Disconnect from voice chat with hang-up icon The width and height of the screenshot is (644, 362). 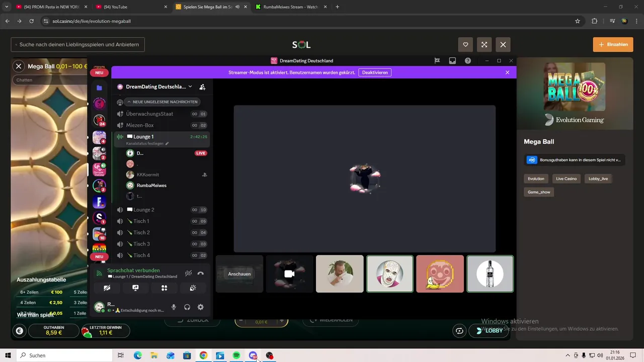pos(200,273)
